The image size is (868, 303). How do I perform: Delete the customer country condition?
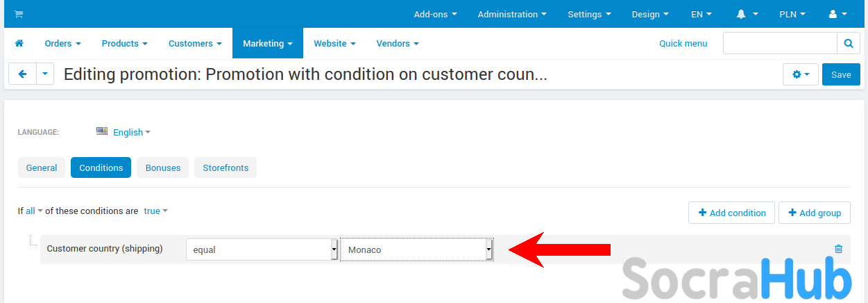click(x=838, y=249)
